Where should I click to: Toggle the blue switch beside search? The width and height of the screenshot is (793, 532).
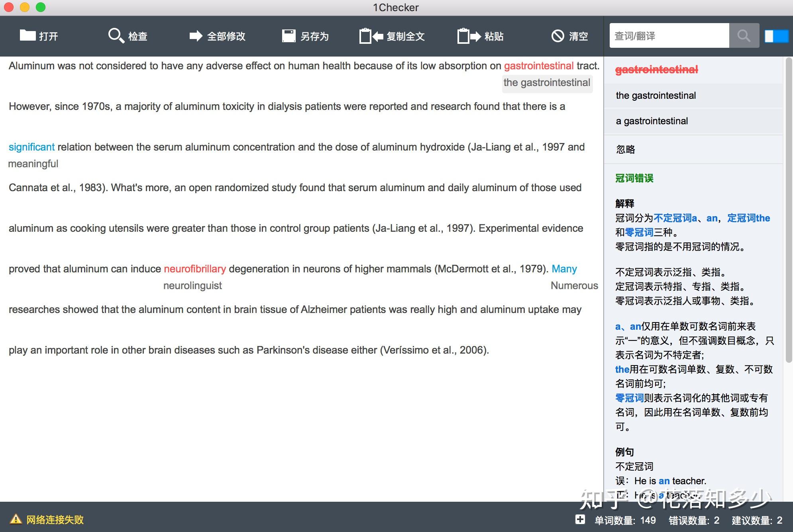coord(776,36)
